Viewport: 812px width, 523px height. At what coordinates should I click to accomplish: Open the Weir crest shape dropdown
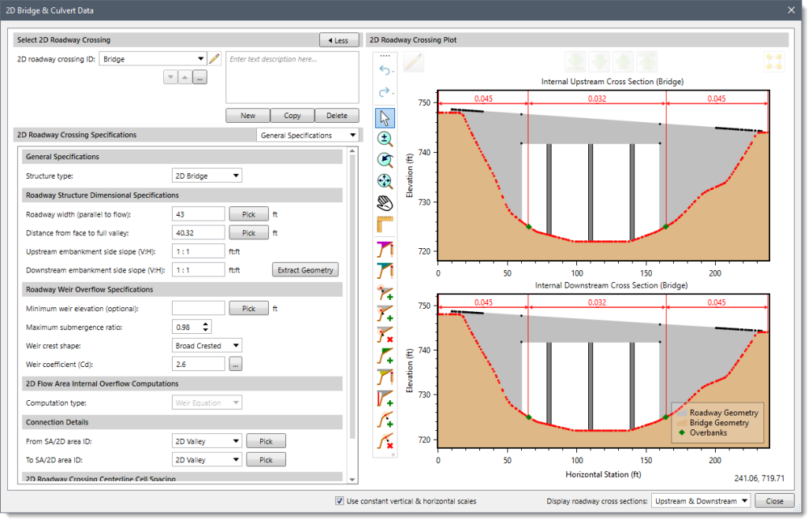tap(207, 345)
